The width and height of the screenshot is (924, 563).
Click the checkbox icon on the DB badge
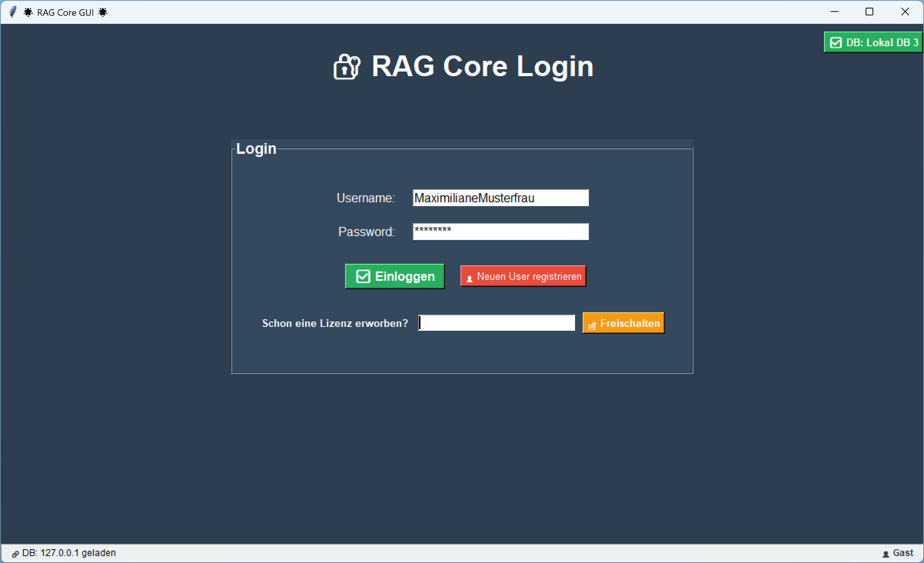point(836,42)
